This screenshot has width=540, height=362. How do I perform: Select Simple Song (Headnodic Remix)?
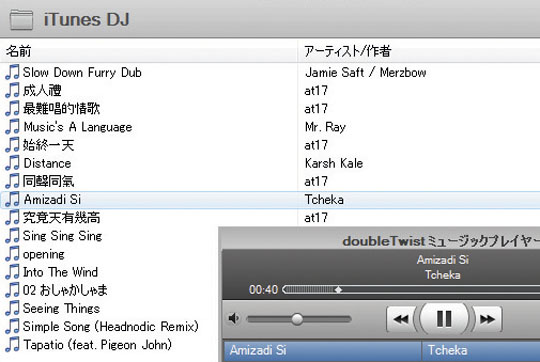click(111, 327)
